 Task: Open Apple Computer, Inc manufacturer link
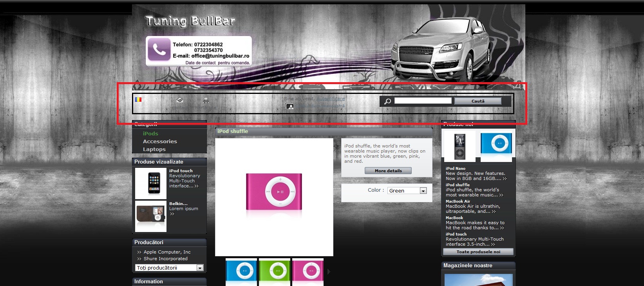[167, 252]
